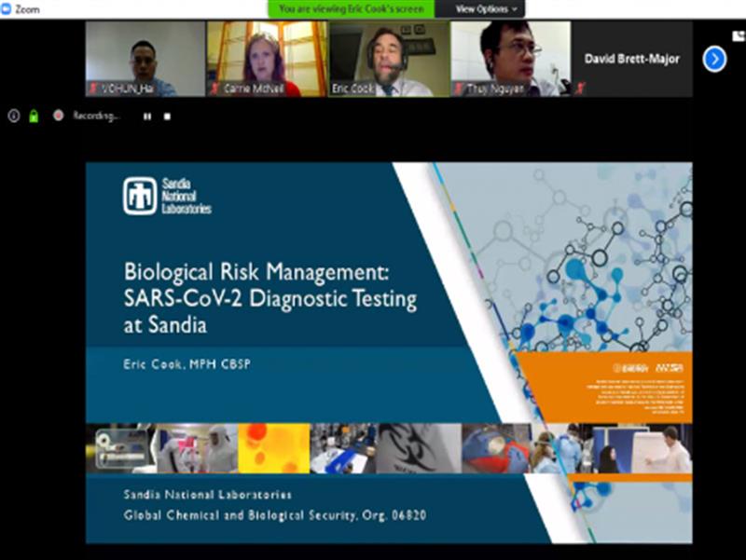
Task: Pause the recording
Action: point(146,116)
